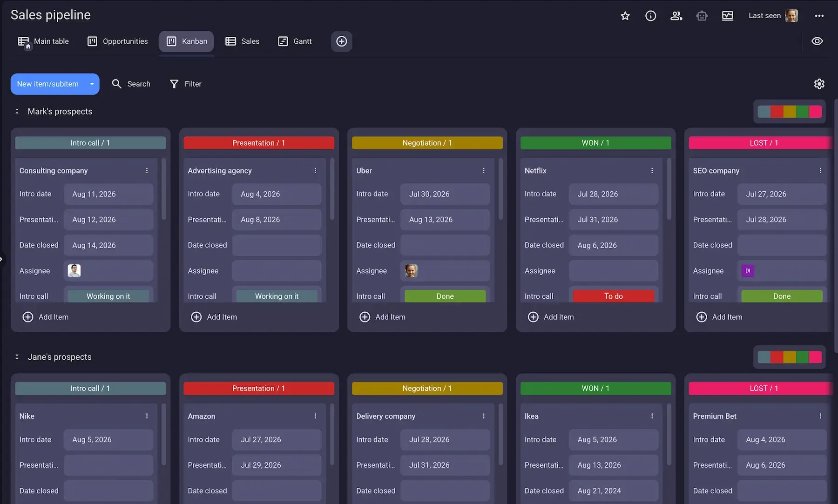The width and height of the screenshot is (838, 504).
Task: Change SEO company Intro call status
Action: (x=782, y=296)
